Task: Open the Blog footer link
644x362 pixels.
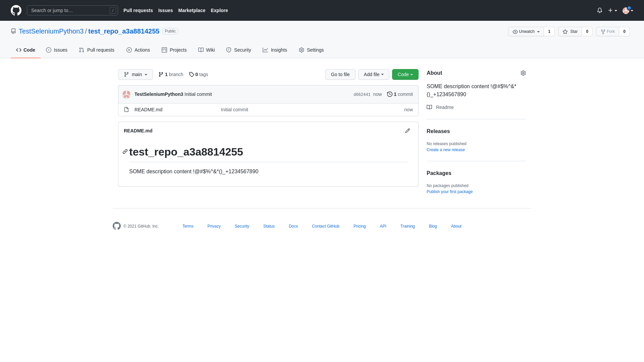Action: pos(433,226)
